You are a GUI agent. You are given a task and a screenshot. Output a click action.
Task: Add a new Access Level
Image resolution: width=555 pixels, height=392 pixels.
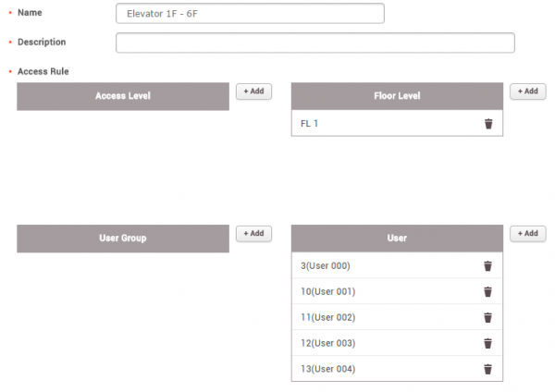[x=253, y=92]
